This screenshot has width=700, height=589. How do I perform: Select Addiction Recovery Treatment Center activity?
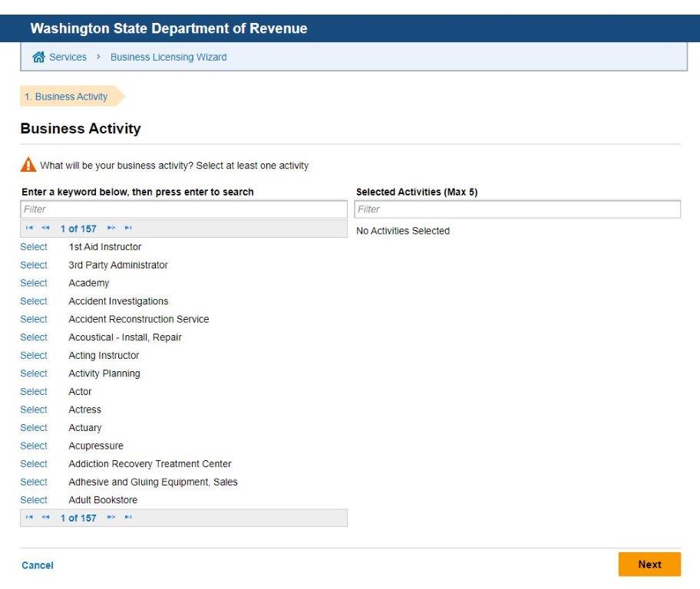click(34, 464)
